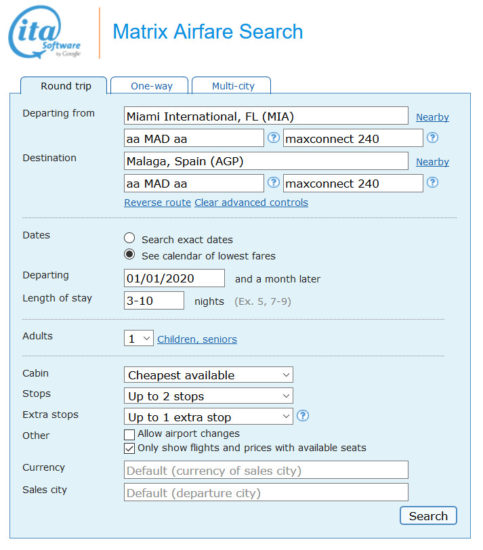Expand the Cabin dropdown
This screenshot has height=550, width=483.
point(208,375)
